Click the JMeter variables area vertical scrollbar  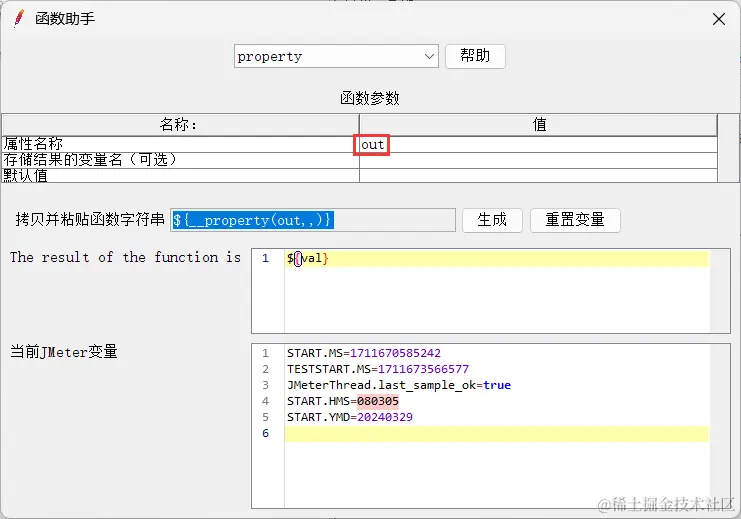pyautogui.click(x=720, y=426)
